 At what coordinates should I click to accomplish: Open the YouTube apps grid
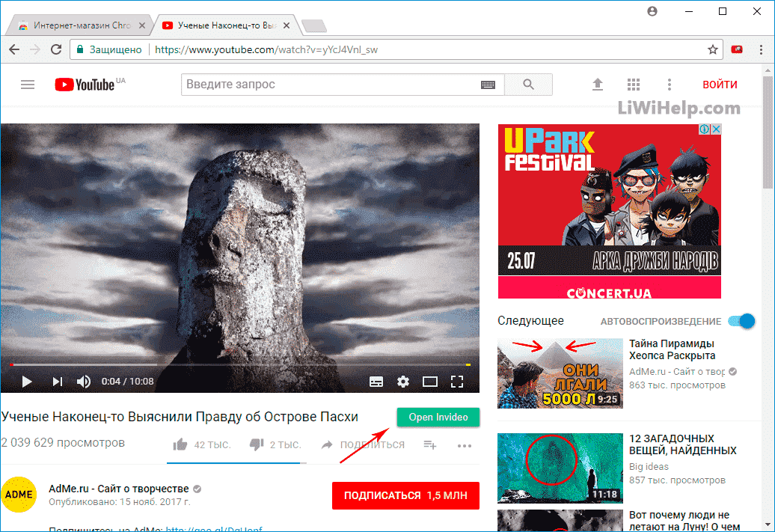pyautogui.click(x=634, y=85)
